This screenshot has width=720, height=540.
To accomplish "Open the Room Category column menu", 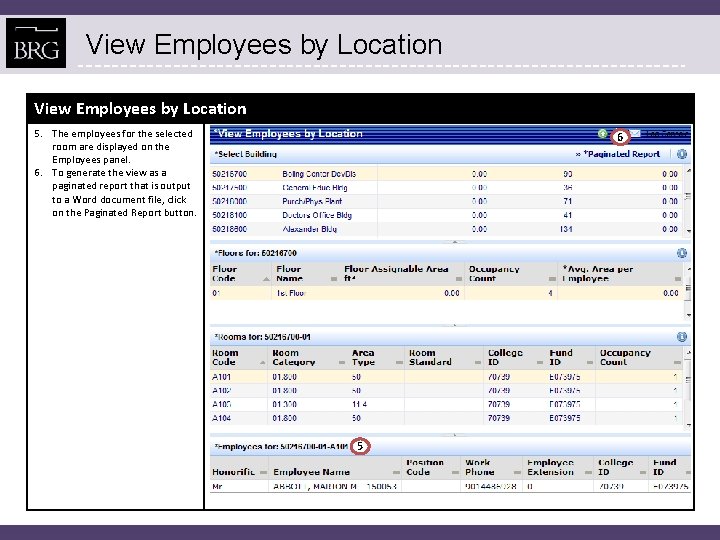I will point(342,362).
